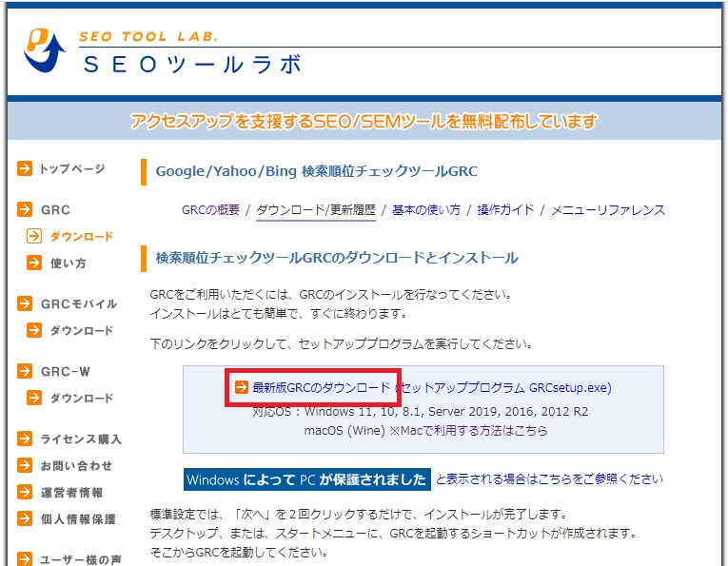The image size is (728, 566).
Task: Click arrow icon beside トップページ
Action: coord(25,168)
